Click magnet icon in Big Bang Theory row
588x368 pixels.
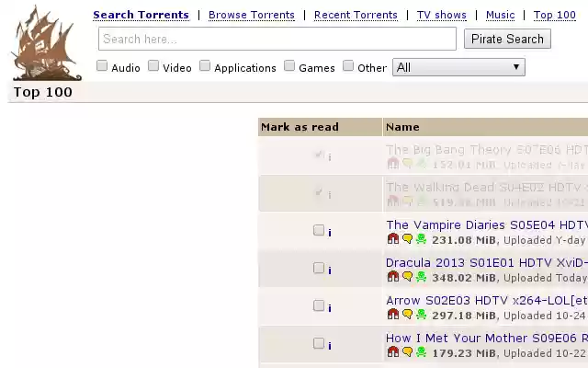(x=392, y=164)
